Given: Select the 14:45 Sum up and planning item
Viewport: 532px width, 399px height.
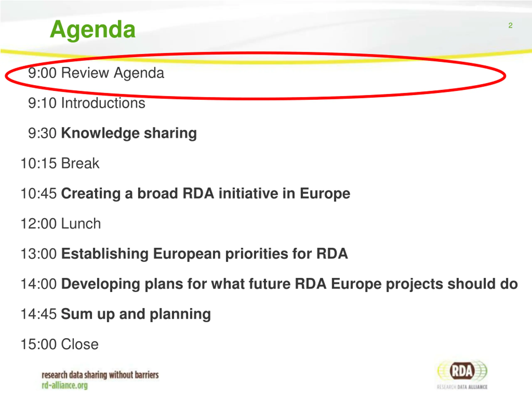Looking at the screenshot, I should (x=116, y=314).
